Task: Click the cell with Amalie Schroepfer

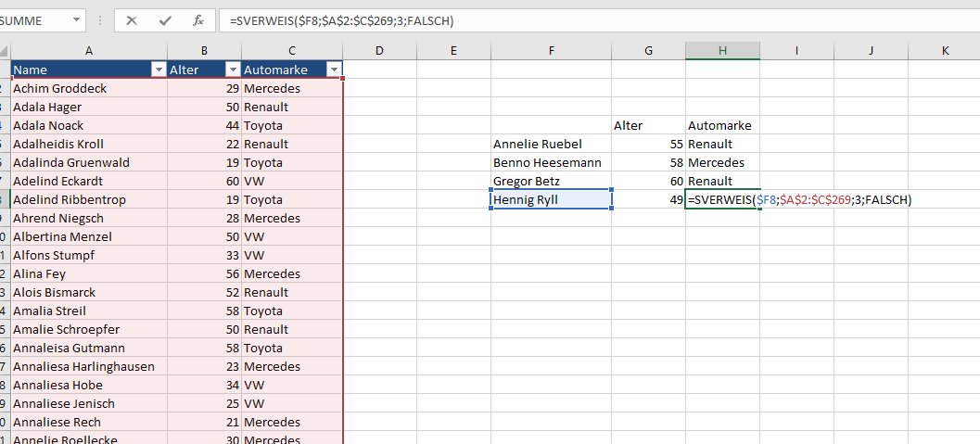Action: [x=89, y=329]
